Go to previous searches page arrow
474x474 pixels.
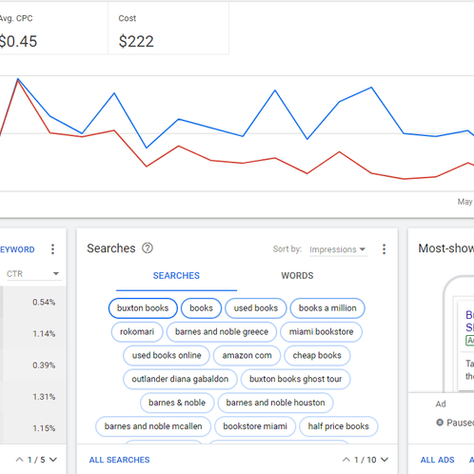coord(346,460)
